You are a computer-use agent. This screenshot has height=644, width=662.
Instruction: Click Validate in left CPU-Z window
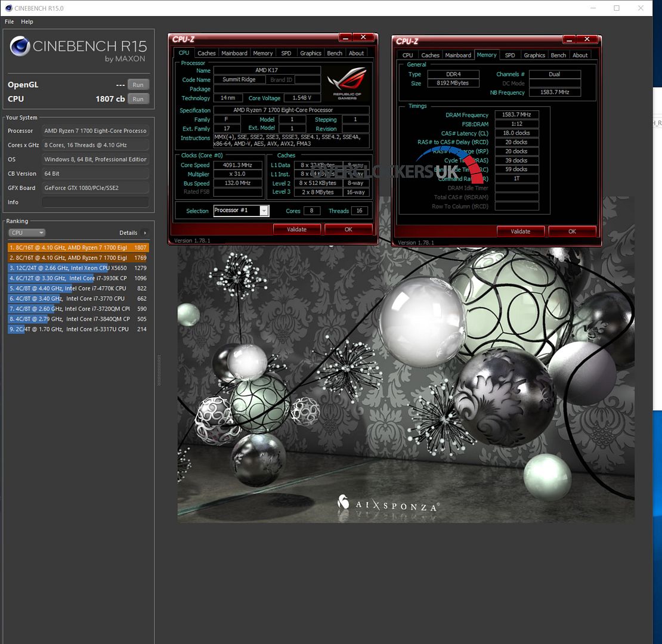(x=297, y=229)
